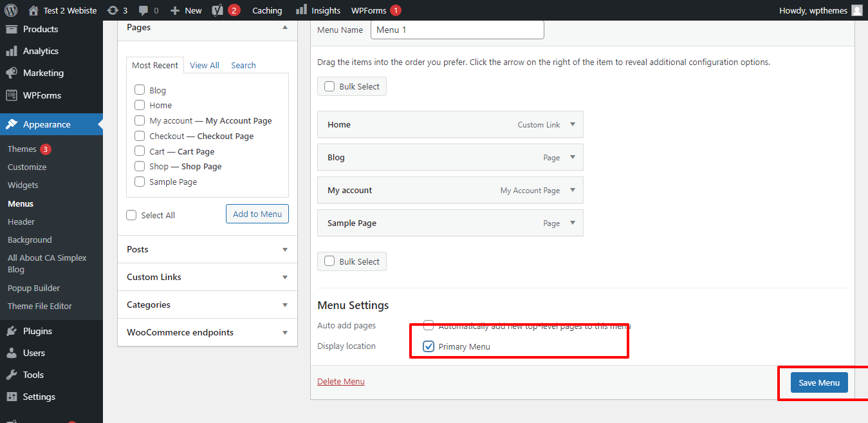Viewport: 868px width, 423px height.
Task: Click the New plus icon
Action: 174,10
